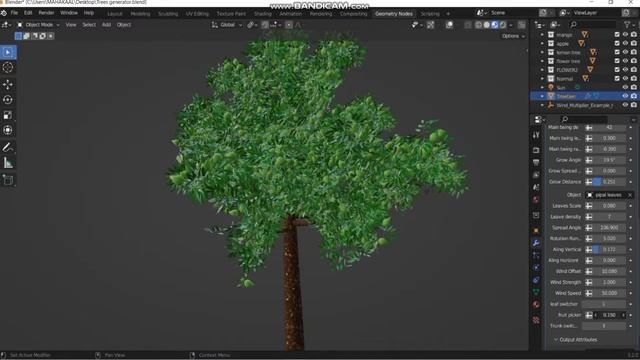This screenshot has width=640, height=360.
Task: Disable rendering for Wind_Multiplier_Example object
Action: coord(633,105)
